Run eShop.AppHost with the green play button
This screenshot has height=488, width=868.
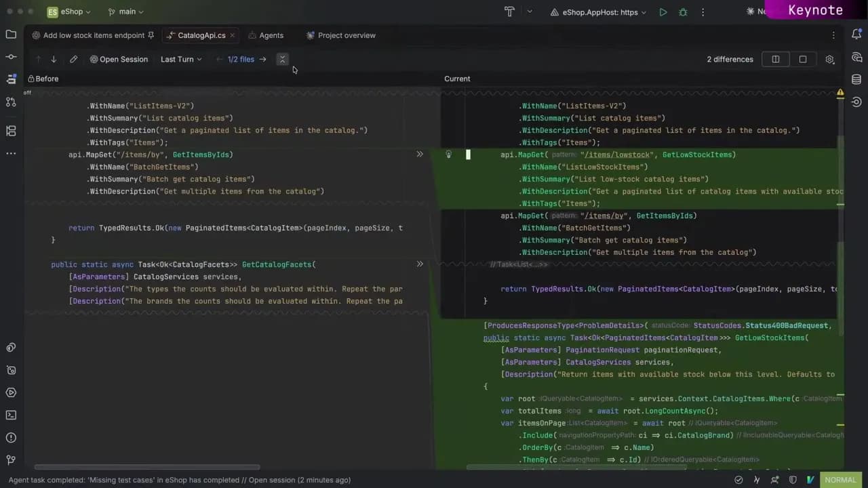point(663,12)
